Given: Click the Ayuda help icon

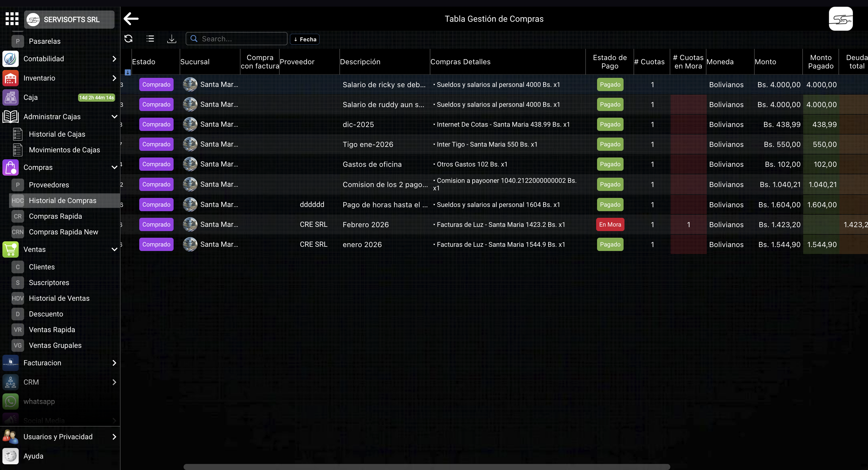Looking at the screenshot, I should coord(11,456).
